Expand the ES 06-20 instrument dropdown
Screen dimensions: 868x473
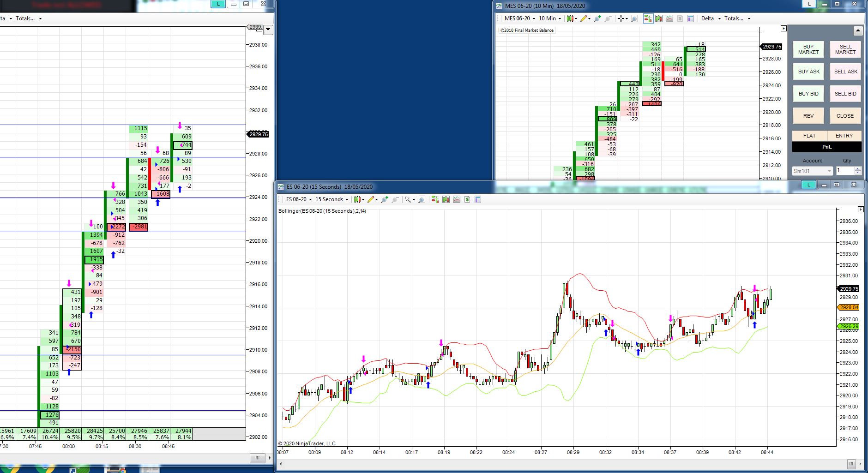pyautogui.click(x=299, y=199)
